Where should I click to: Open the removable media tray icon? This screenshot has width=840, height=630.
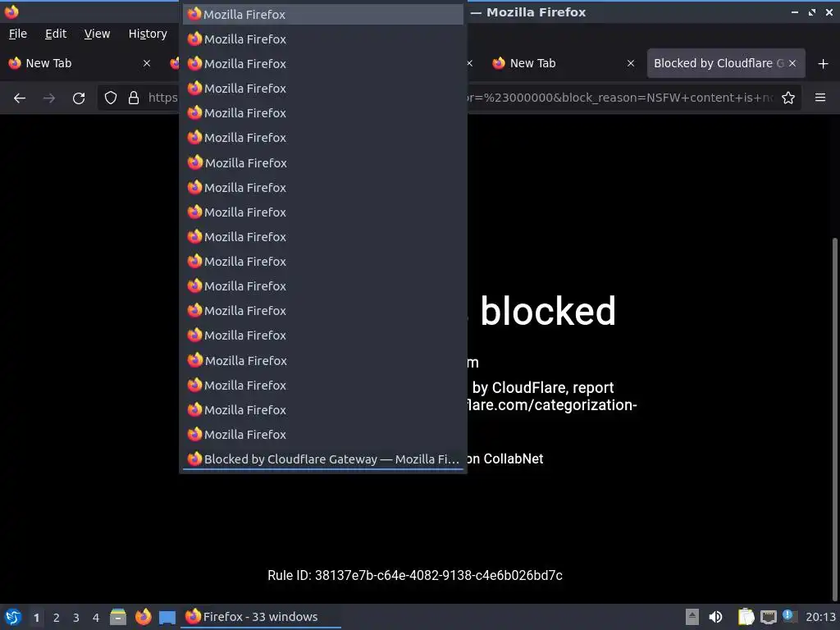tap(692, 617)
